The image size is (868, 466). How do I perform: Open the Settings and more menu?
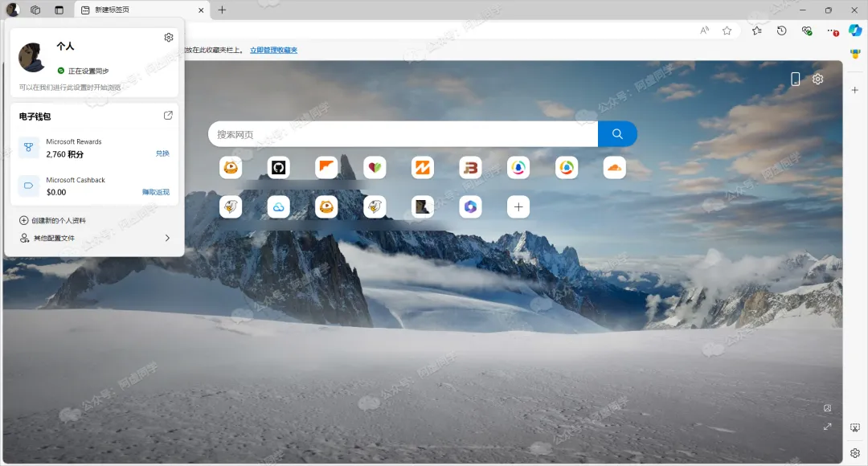(x=832, y=31)
